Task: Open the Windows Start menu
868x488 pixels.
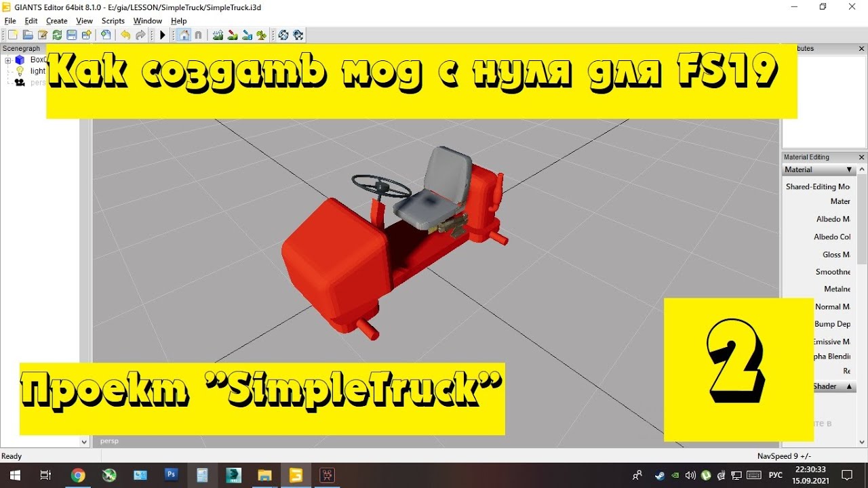Action: point(15,475)
